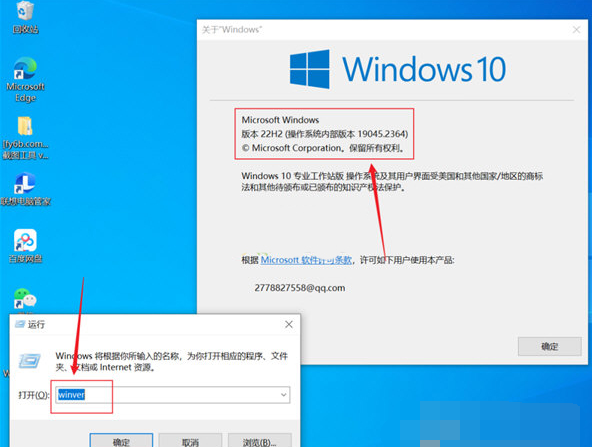Click the Windows 10 专业工作站版 description paragraph
592x447 pixels.
pyautogui.click(x=392, y=181)
